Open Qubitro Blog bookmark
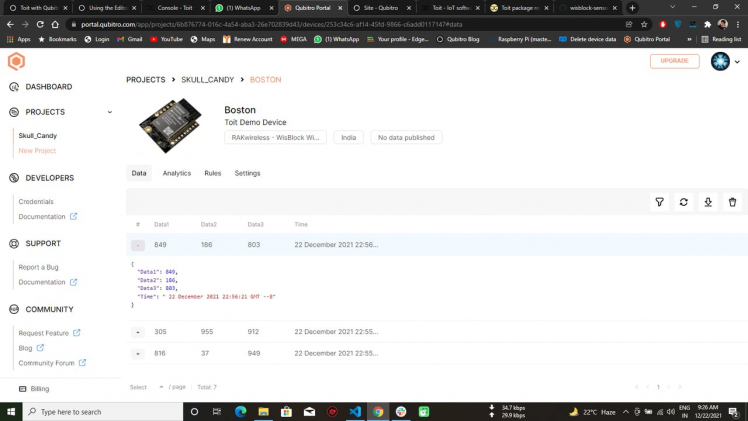This screenshot has width=748, height=421. (x=458, y=39)
